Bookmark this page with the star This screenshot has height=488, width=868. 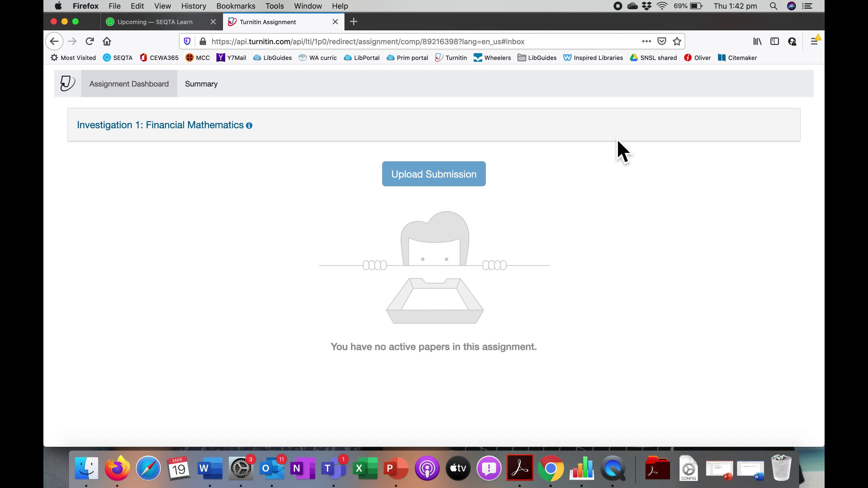pos(676,41)
